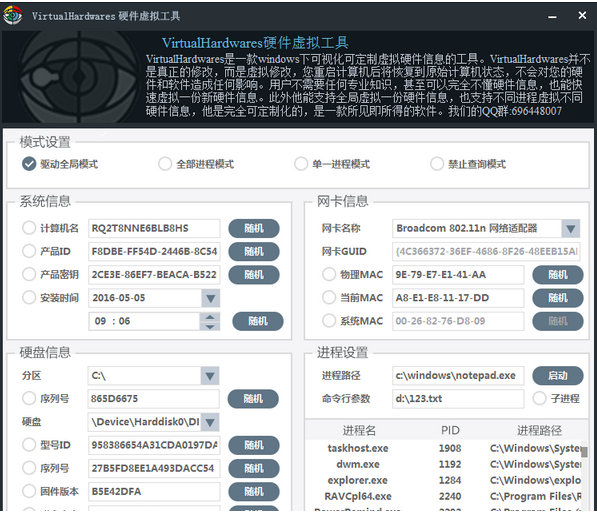The image size is (597, 512).
Task: Click the 进程路径 column header
Action: click(x=539, y=431)
